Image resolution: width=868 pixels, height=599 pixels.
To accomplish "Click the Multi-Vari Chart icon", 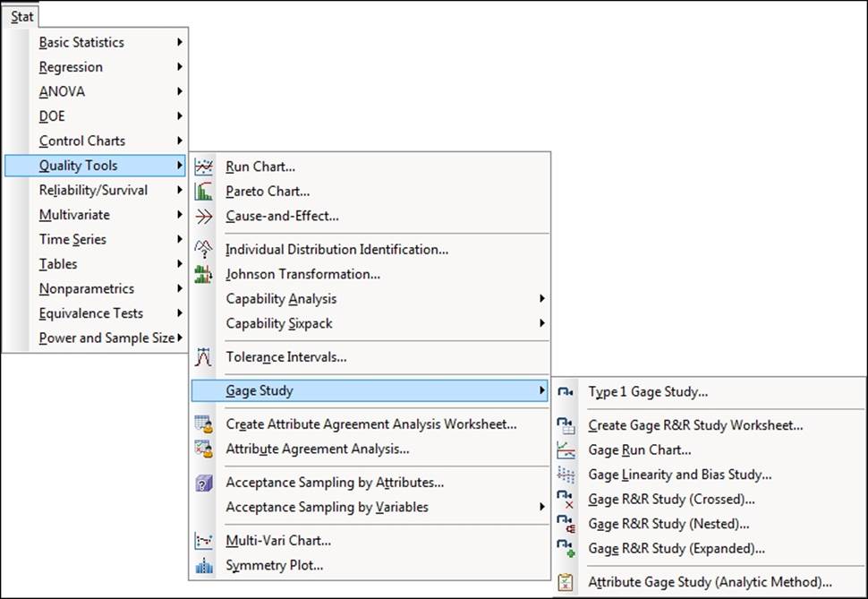I will click(x=204, y=541).
